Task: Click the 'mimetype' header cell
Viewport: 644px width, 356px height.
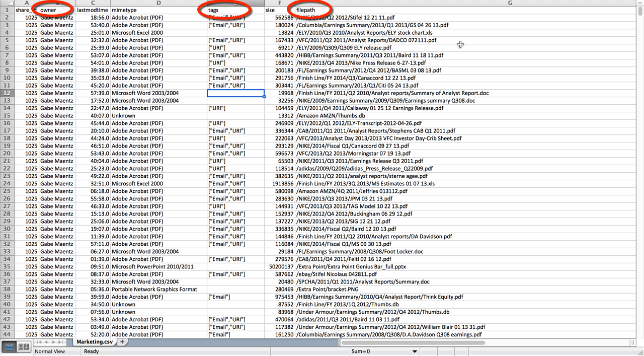Action: click(x=158, y=10)
